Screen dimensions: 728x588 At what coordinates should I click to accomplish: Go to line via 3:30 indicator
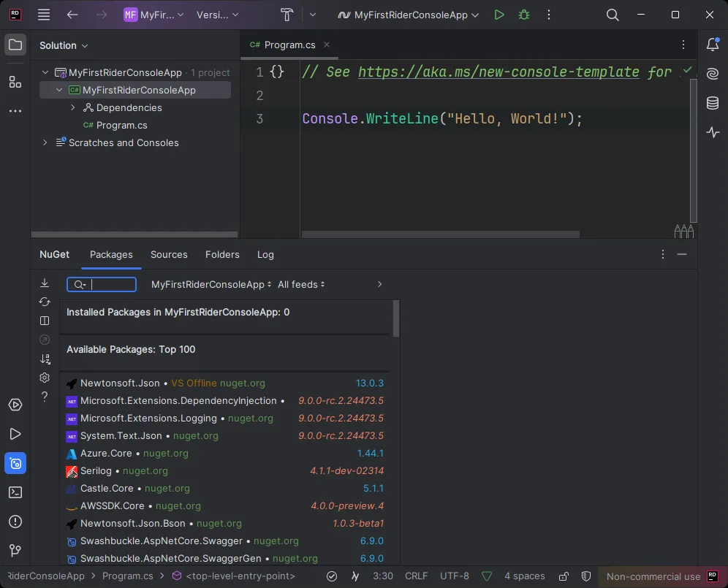383,576
